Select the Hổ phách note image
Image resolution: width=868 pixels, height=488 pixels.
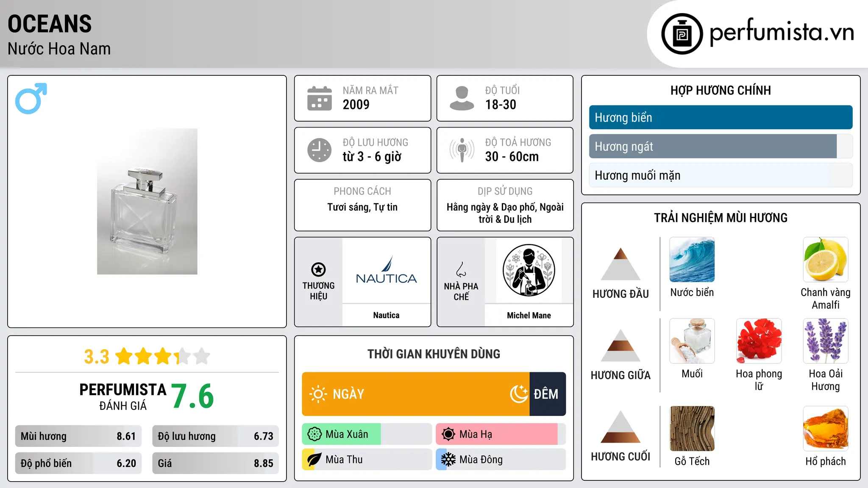click(x=826, y=429)
